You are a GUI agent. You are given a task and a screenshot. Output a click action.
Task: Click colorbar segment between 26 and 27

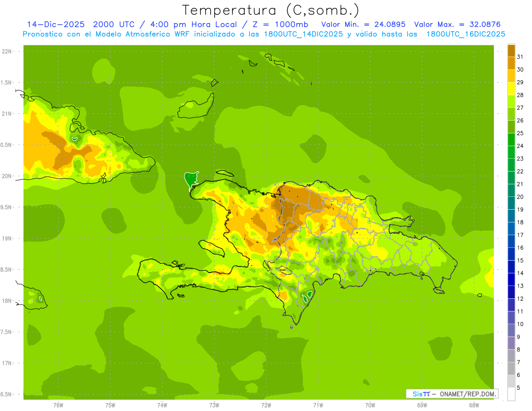pos(511,114)
